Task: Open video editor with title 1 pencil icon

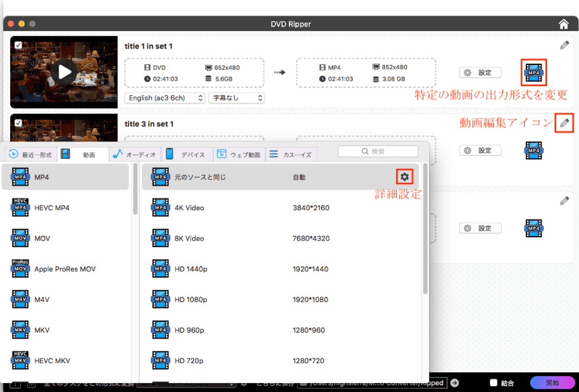Action: pyautogui.click(x=564, y=45)
